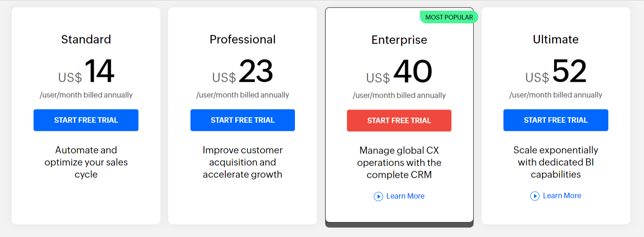Select the Standard plan heading

point(86,39)
